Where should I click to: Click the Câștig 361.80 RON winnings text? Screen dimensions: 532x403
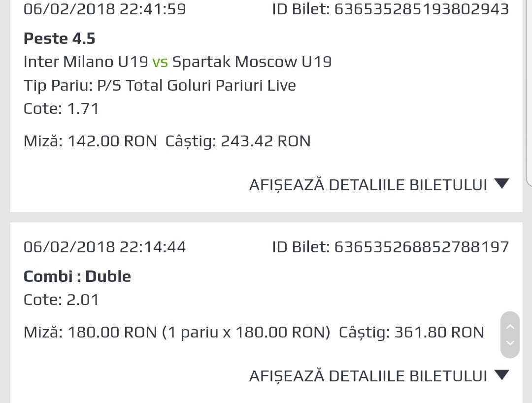[x=411, y=333]
